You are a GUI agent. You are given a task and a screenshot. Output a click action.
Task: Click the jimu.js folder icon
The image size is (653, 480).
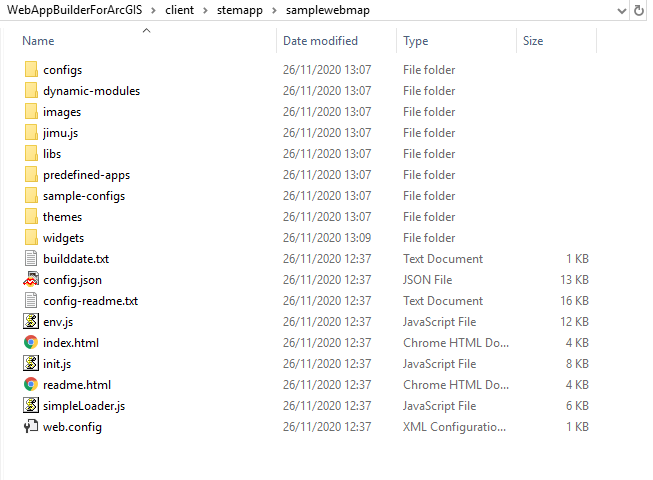coord(31,132)
